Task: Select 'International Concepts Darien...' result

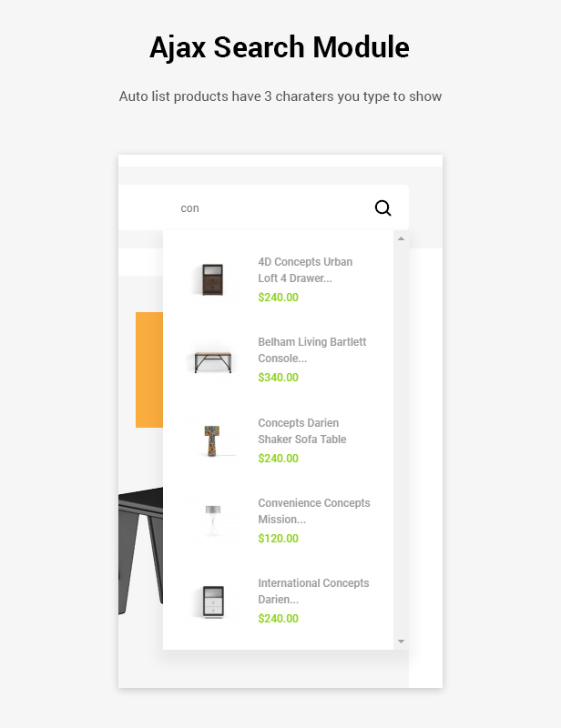Action: coord(313,591)
